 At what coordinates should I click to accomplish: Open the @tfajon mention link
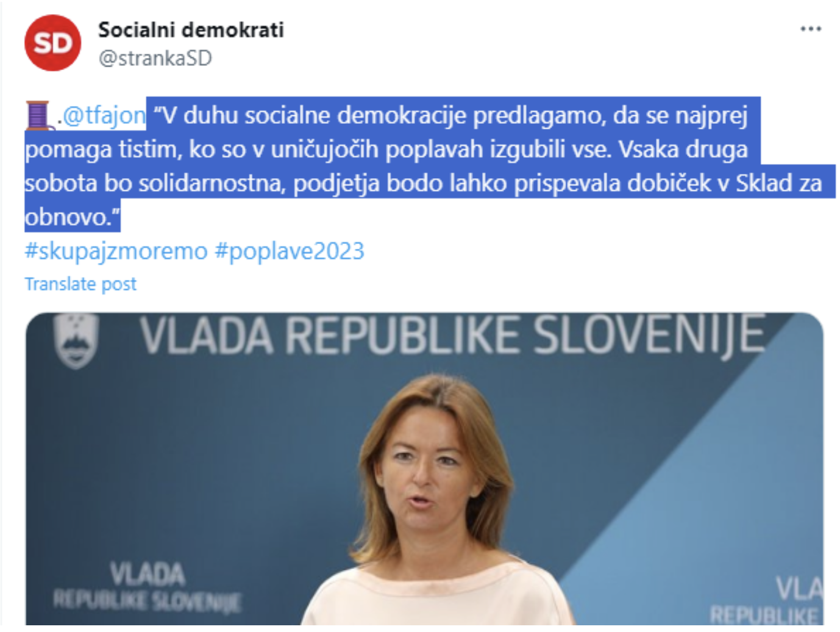pos(104,115)
